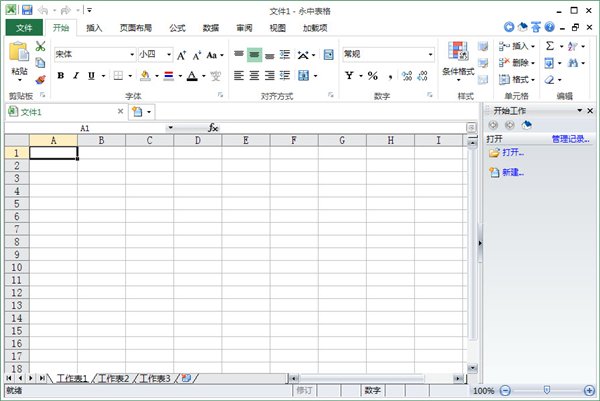Expand the Name Box A1 dropdown
600x401 pixels.
click(170, 127)
